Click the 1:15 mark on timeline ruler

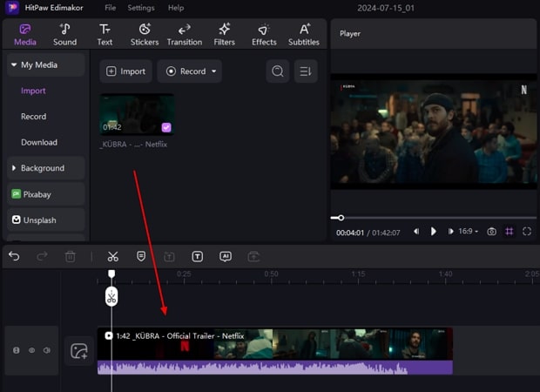tap(358, 274)
